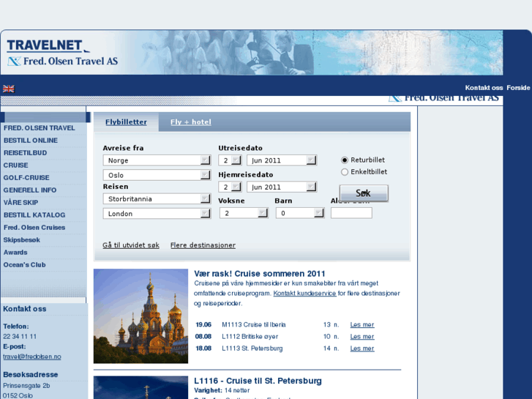Viewport: 532px width, 399px height.
Task: Click the L1116 cruise thumbnail image
Action: (x=141, y=387)
